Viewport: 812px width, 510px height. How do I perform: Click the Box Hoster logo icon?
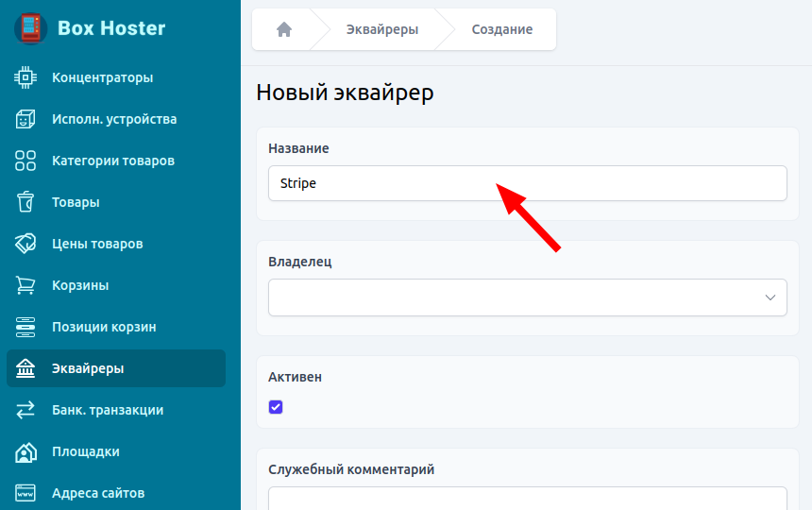[31, 28]
